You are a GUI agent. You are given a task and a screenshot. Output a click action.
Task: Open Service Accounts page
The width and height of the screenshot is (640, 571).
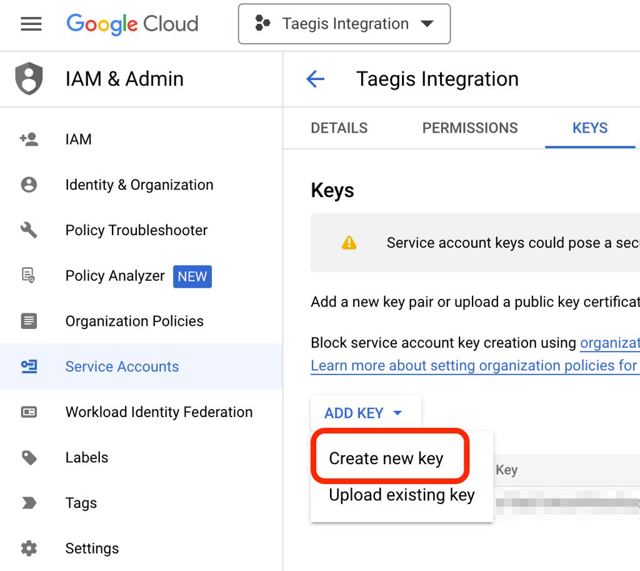pos(141,366)
